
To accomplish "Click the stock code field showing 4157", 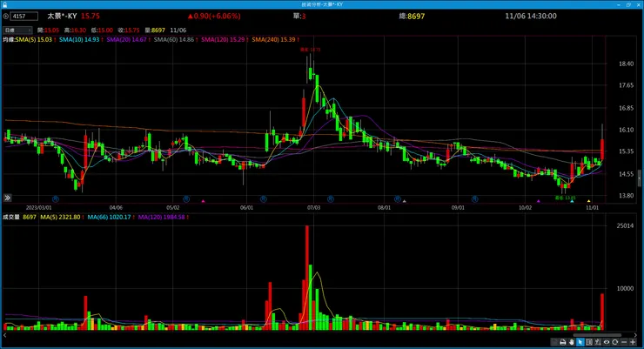I will point(24,17).
